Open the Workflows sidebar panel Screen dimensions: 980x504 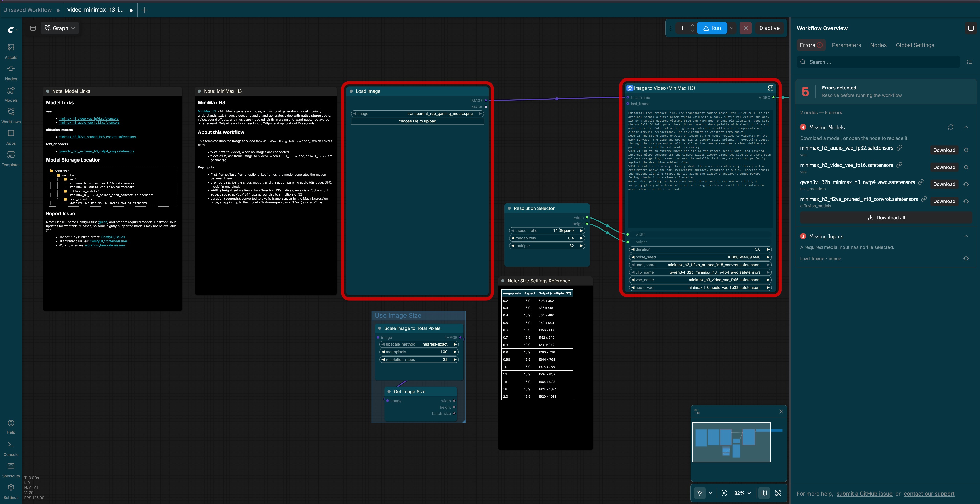pyautogui.click(x=11, y=116)
